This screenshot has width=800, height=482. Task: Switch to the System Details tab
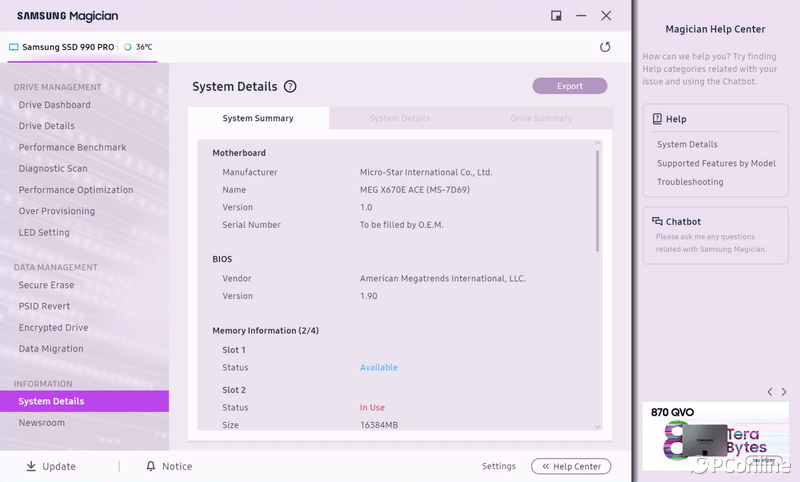[x=399, y=118]
